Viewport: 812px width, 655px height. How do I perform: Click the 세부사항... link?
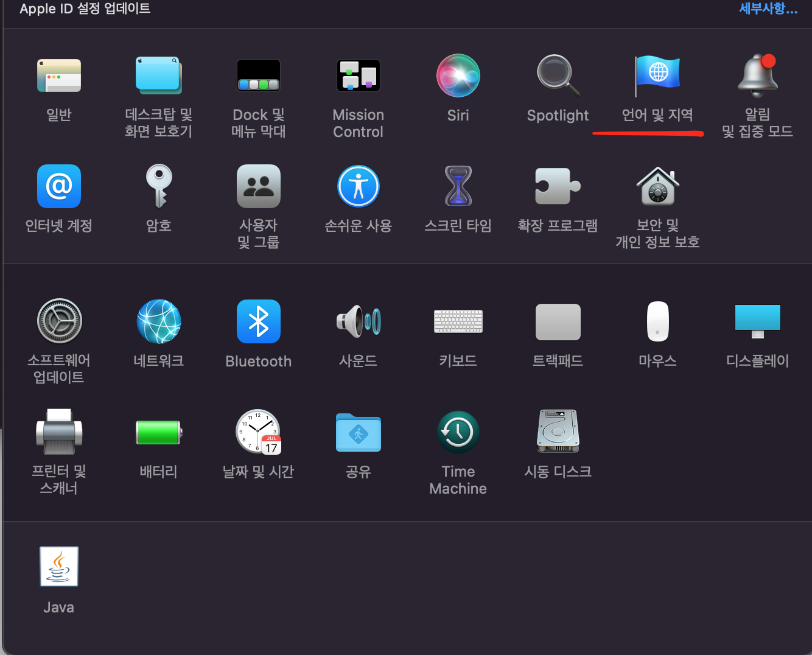tap(768, 9)
